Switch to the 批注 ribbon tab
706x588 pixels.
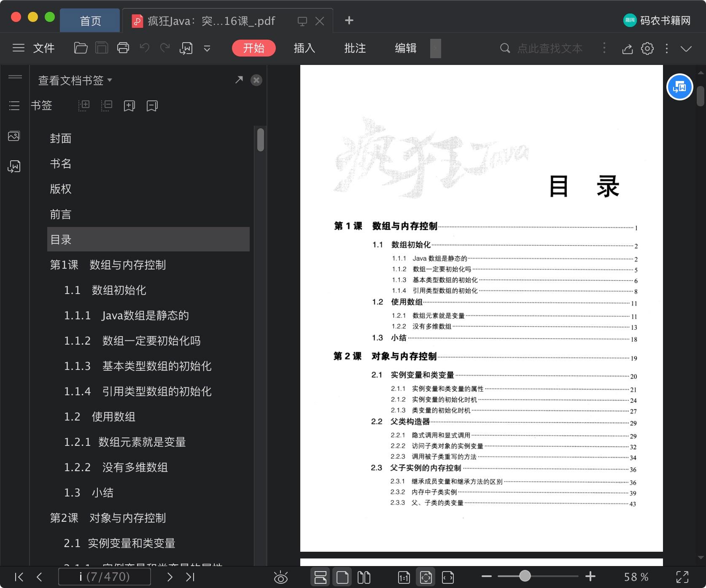point(355,48)
